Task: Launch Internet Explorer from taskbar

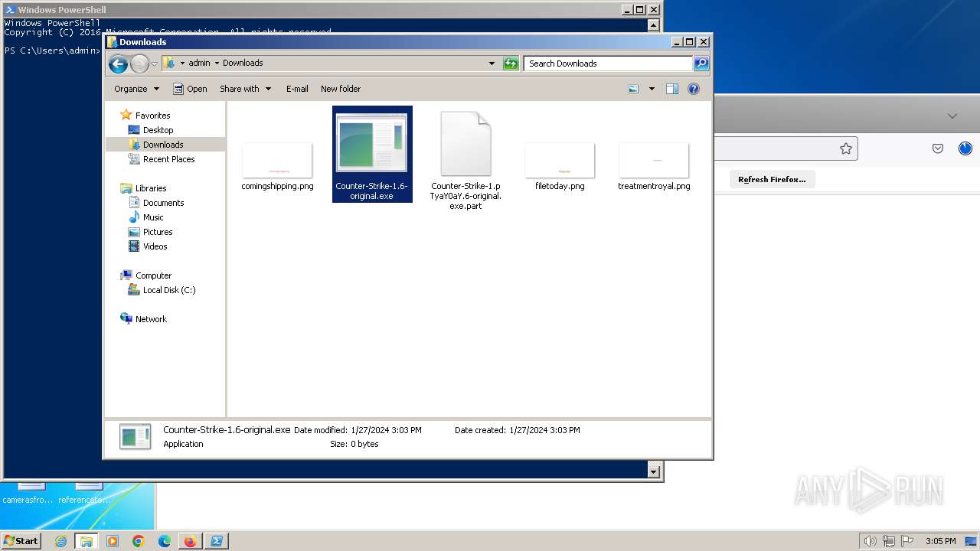Action: (x=61, y=541)
